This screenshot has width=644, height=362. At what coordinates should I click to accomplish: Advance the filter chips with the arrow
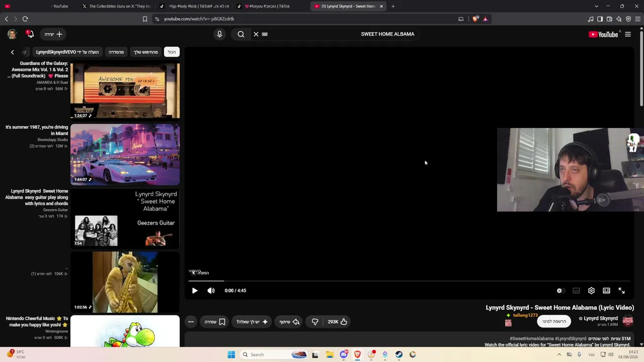pyautogui.click(x=13, y=52)
